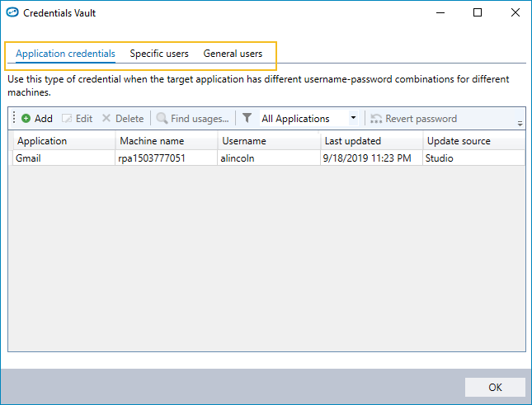This screenshot has width=532, height=405.
Task: Sort by the Last updated column header
Action: tap(371, 141)
